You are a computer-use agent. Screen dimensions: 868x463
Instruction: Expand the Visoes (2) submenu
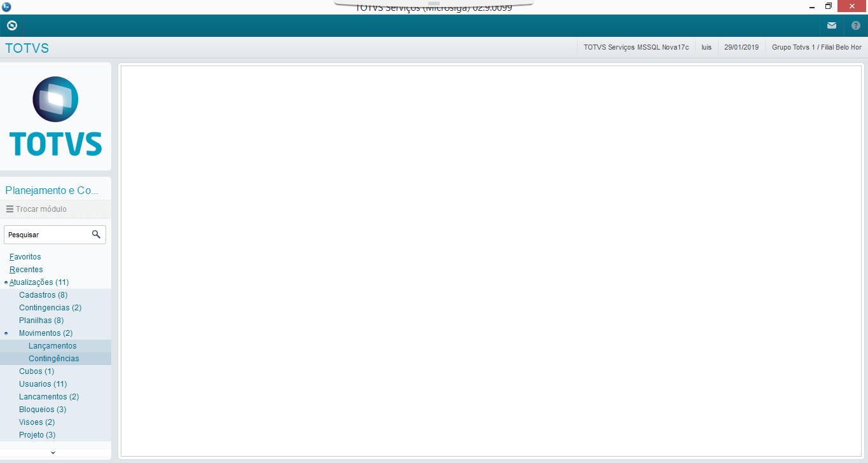coord(37,422)
